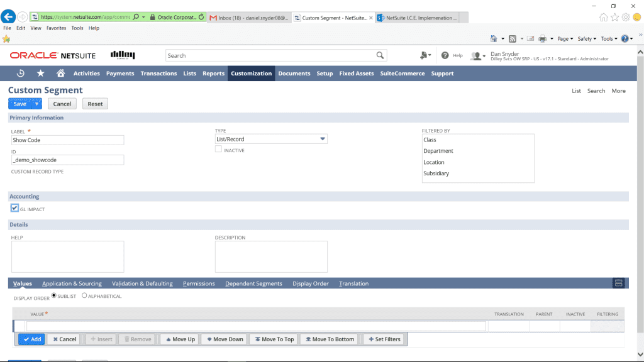Open the Help question mark icon
This screenshot has width=644, height=362.
(445, 55)
